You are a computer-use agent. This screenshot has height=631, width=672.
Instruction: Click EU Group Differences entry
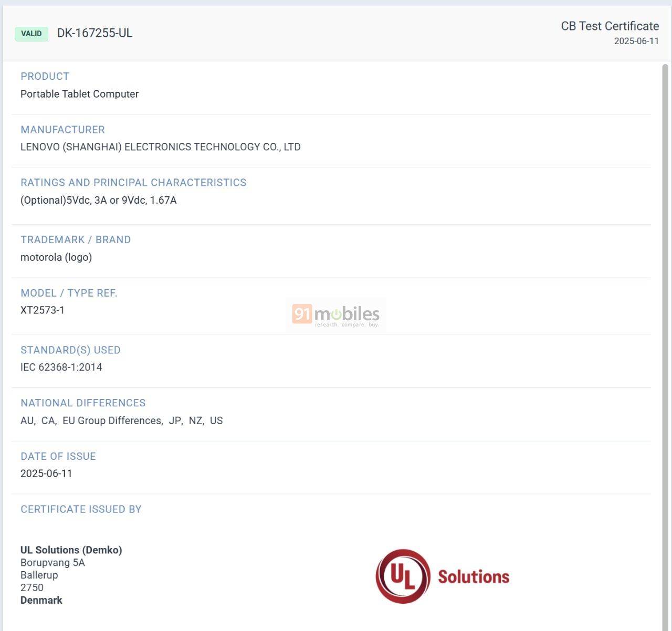pyautogui.click(x=112, y=421)
